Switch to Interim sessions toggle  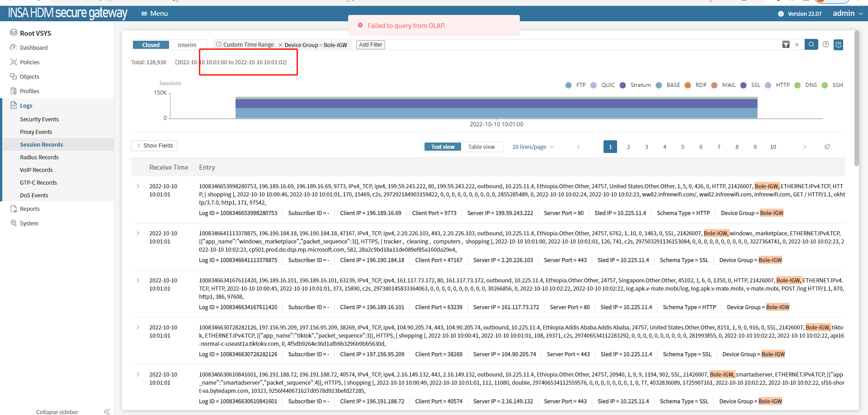[187, 45]
